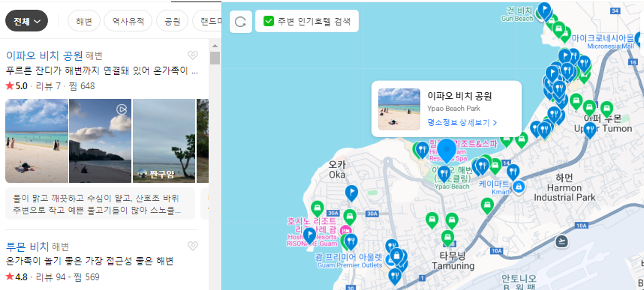Select the hotel pin just above Tamuning label
The image size is (644, 290).
(447, 238)
